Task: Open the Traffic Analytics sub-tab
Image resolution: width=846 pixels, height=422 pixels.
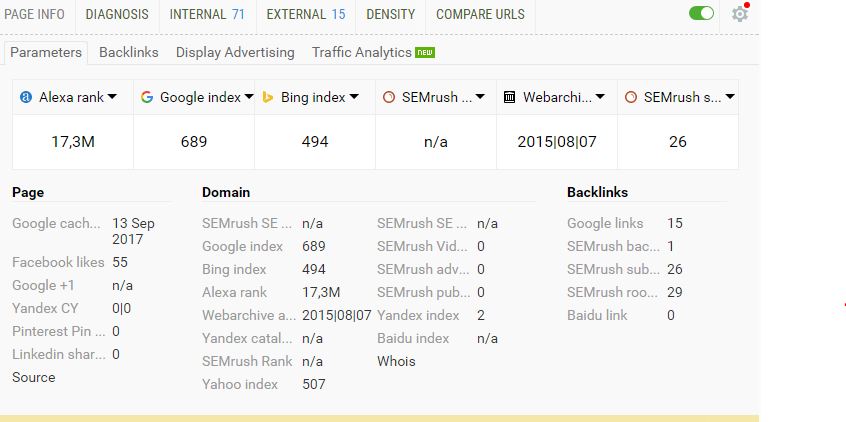Action: (361, 52)
